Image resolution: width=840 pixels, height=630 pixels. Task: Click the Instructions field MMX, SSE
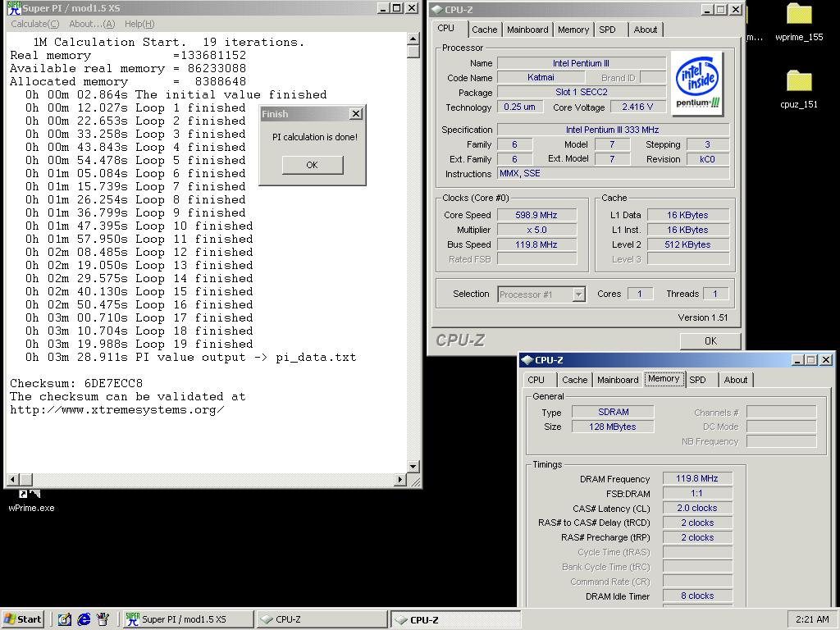[613, 173]
